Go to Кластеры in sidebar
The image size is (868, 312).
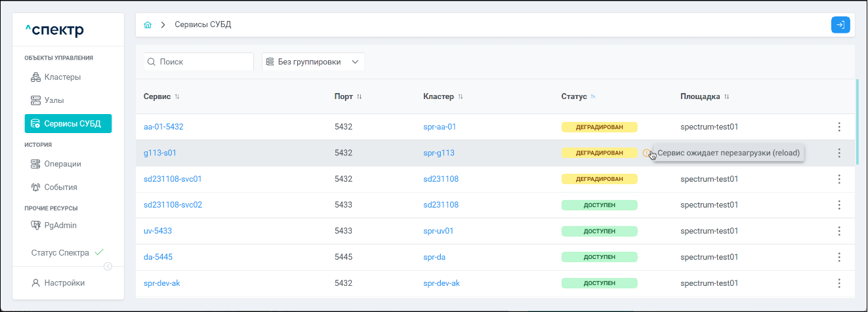pos(62,77)
